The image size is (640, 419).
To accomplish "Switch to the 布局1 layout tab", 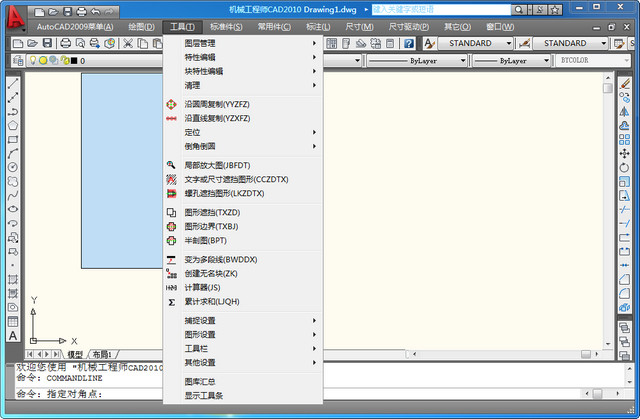I will [102, 354].
